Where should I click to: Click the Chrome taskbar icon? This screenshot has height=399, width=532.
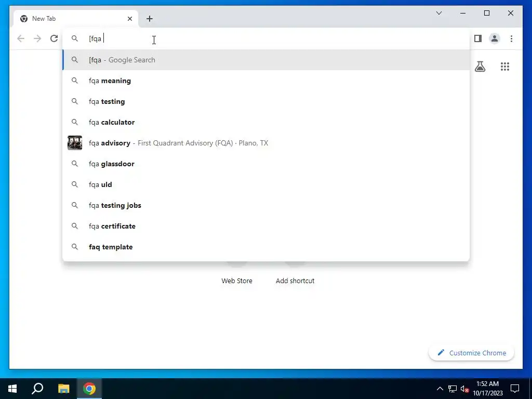click(89, 389)
